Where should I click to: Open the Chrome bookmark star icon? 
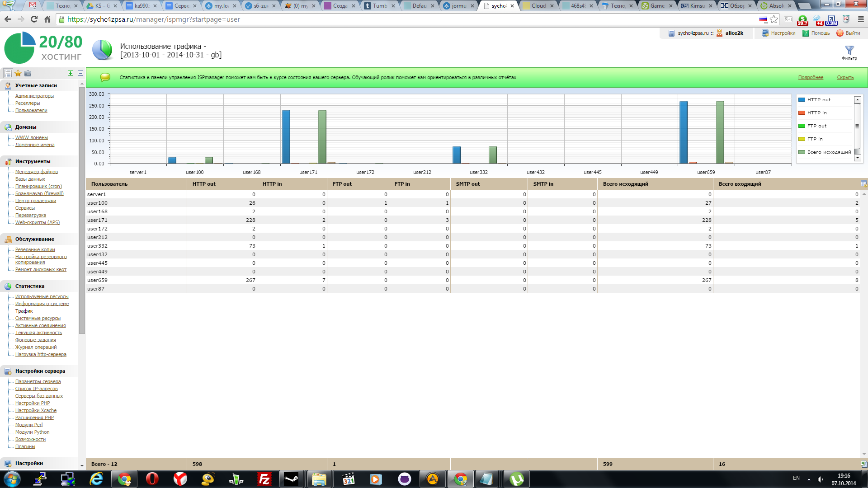pos(774,19)
